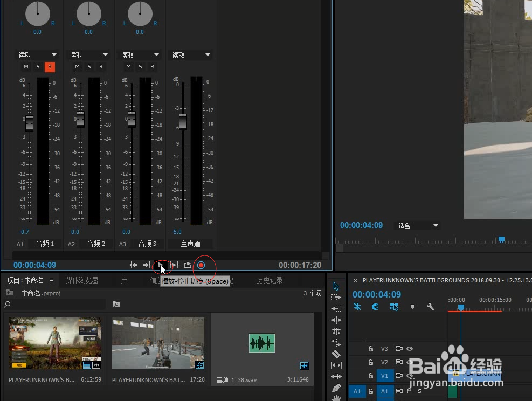Select first PLAYERUNKNOWN'S clip thumbnail 6:12:59
532x401 pixels.
(54, 343)
